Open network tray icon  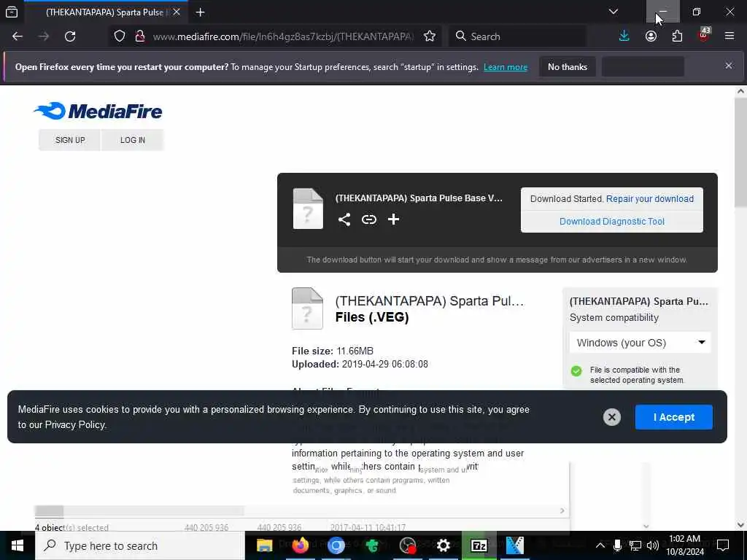(x=635, y=545)
